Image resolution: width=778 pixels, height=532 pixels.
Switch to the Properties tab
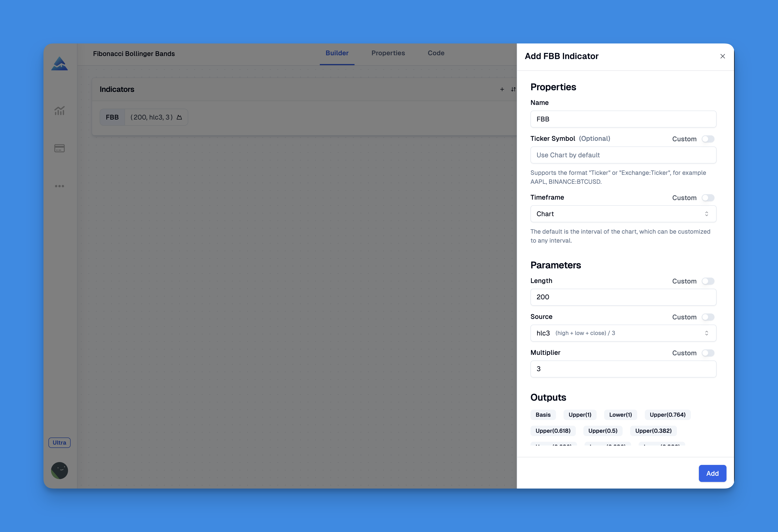pyautogui.click(x=388, y=53)
